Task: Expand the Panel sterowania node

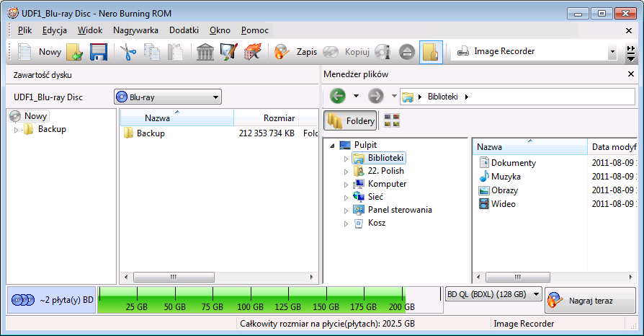Action: point(346,211)
